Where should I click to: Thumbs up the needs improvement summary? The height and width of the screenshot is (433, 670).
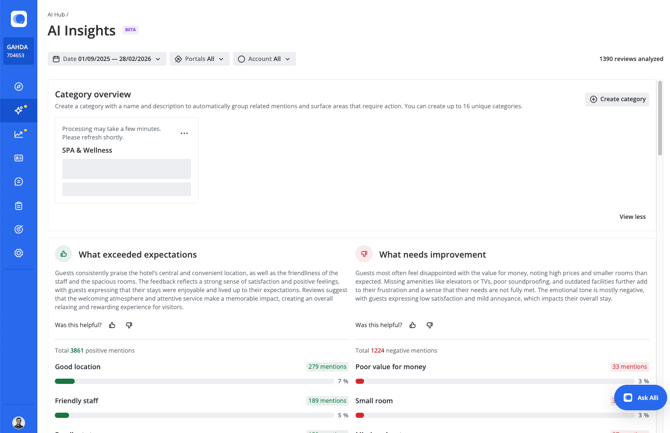(x=412, y=325)
